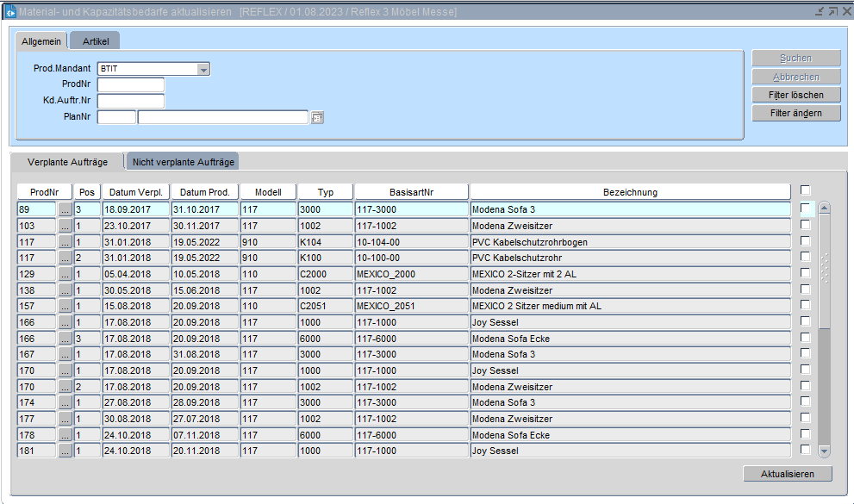This screenshot has height=504, width=854.
Task: Open the Prod.Mandant dropdown
Action: [203, 70]
